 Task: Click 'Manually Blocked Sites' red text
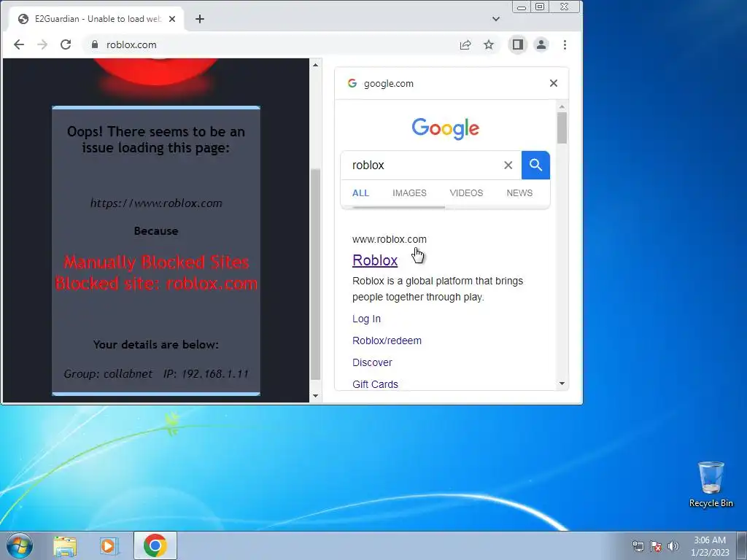point(156,262)
